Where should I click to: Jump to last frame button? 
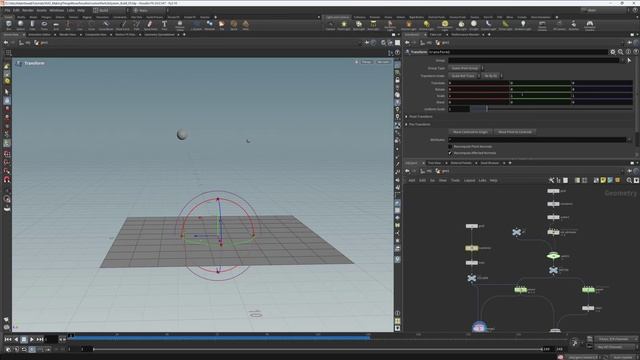coord(40,340)
